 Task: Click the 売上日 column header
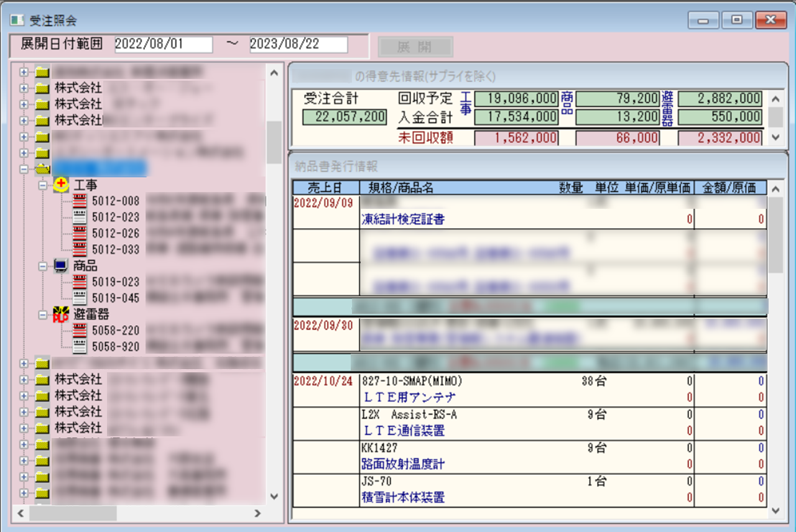point(325,188)
